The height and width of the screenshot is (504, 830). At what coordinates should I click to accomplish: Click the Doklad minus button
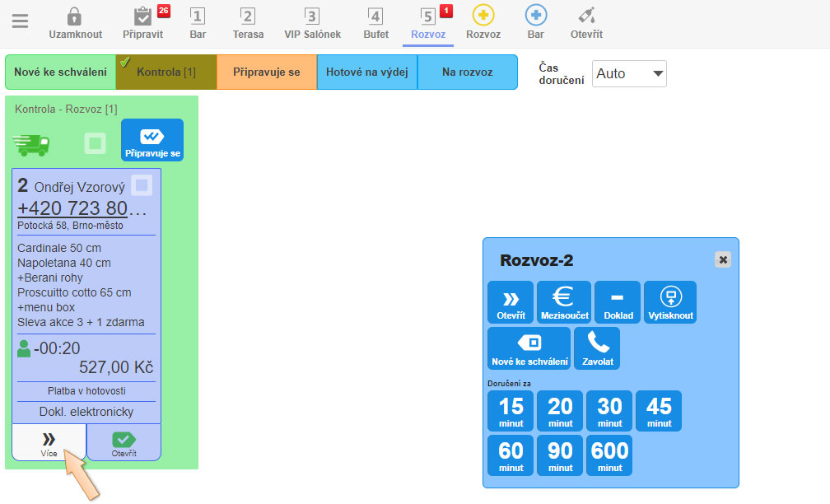pyautogui.click(x=617, y=301)
